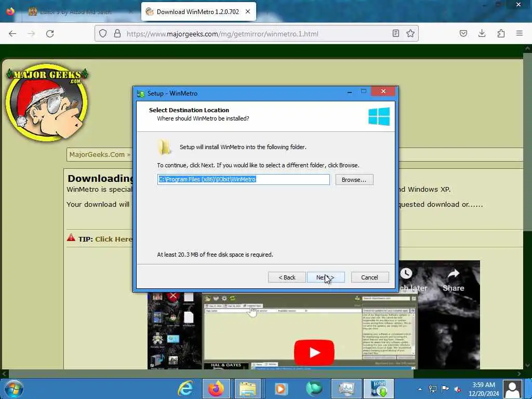
Task: Click the page's horizontal scrollbar
Action: coord(210,374)
